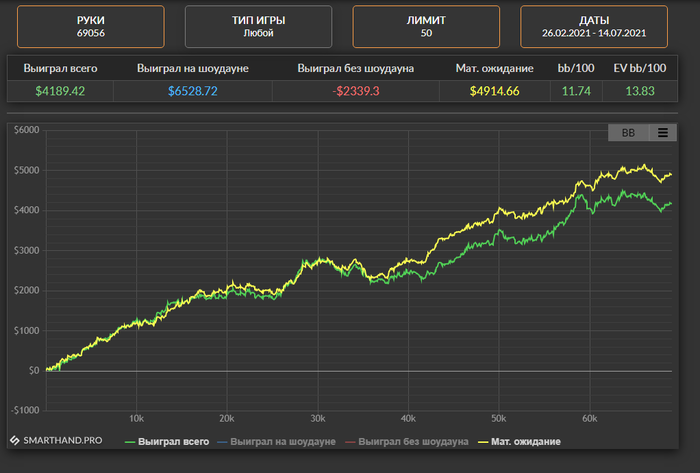Open the ДАТЫ date range filter
The image size is (700, 473).
(x=594, y=26)
